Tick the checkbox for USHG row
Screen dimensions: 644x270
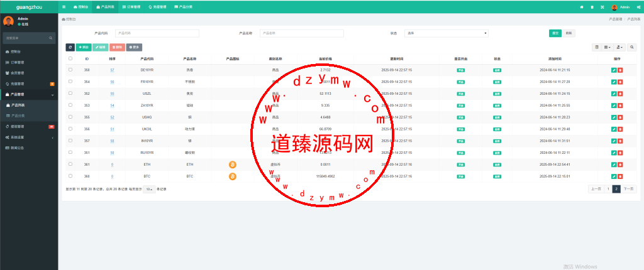point(70,117)
